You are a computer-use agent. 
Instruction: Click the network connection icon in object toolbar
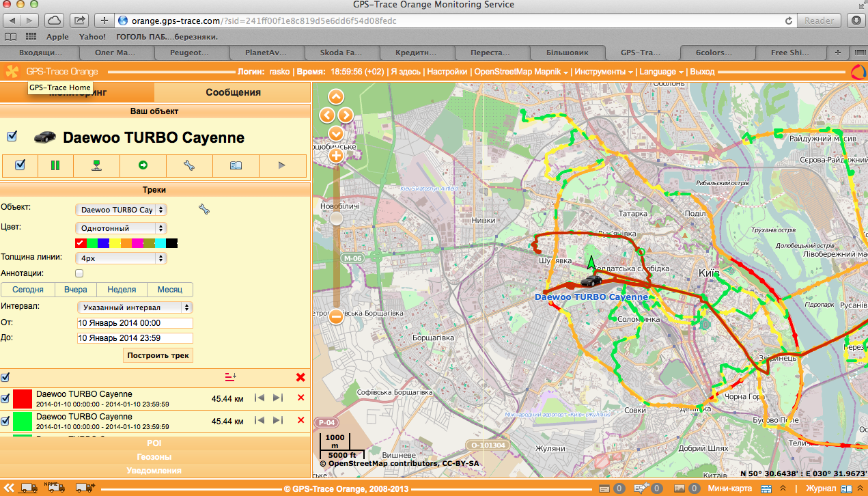pos(97,165)
